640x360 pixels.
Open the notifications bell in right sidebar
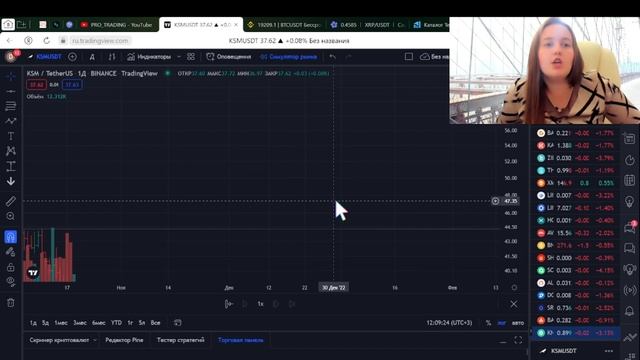coord(629,311)
